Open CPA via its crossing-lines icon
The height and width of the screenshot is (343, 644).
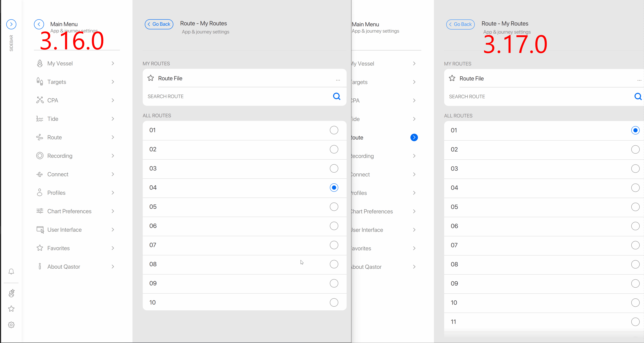click(x=39, y=100)
